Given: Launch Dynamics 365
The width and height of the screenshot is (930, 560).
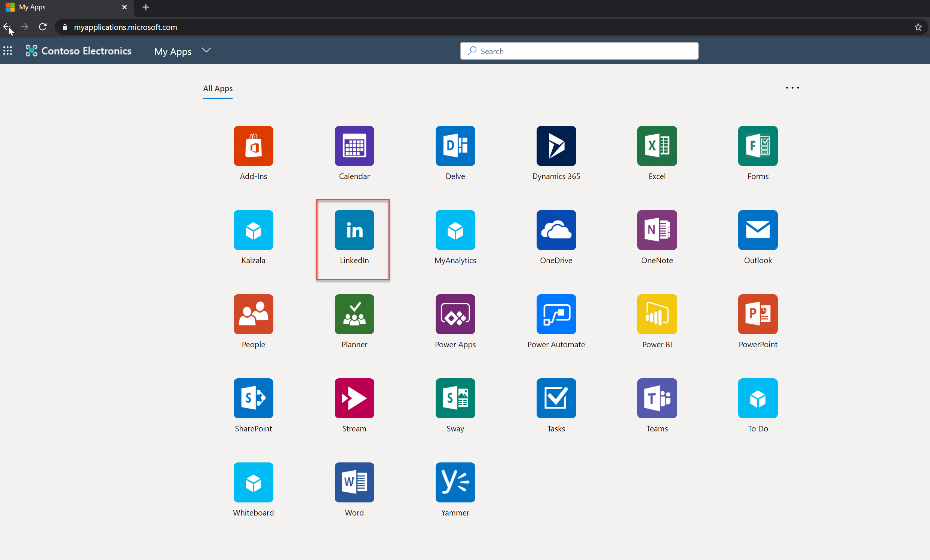Looking at the screenshot, I should tap(556, 146).
